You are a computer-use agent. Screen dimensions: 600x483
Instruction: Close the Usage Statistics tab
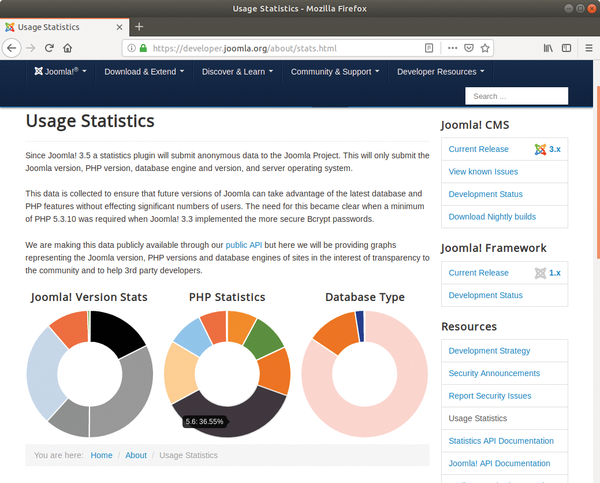coord(119,27)
